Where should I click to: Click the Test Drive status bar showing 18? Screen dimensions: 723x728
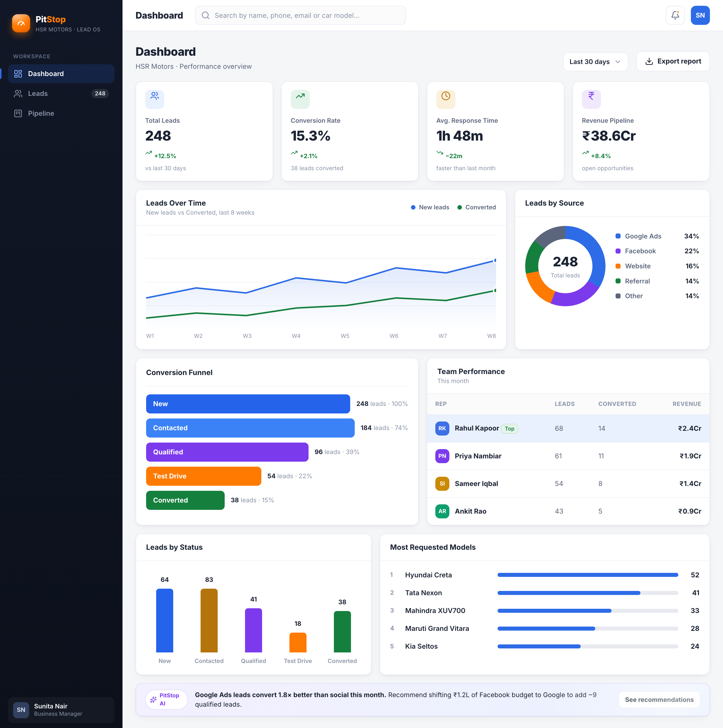(x=298, y=642)
